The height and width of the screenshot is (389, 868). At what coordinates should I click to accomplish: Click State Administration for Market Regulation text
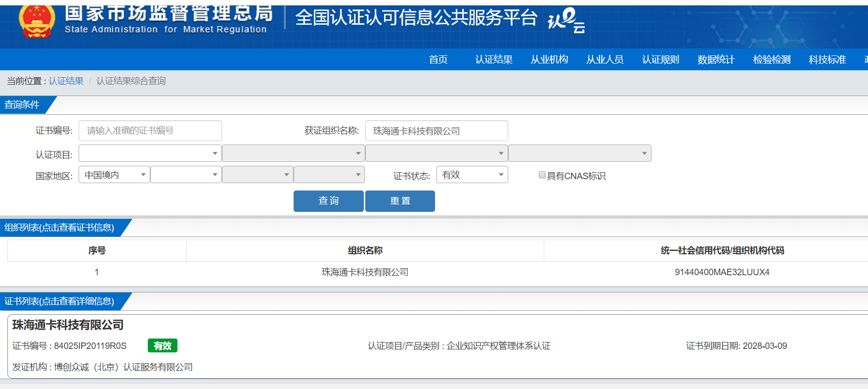[x=166, y=29]
